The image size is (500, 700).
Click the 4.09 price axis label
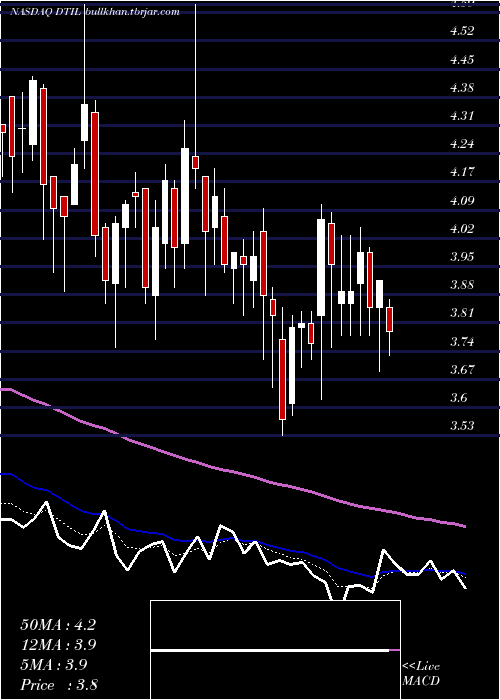click(462, 201)
